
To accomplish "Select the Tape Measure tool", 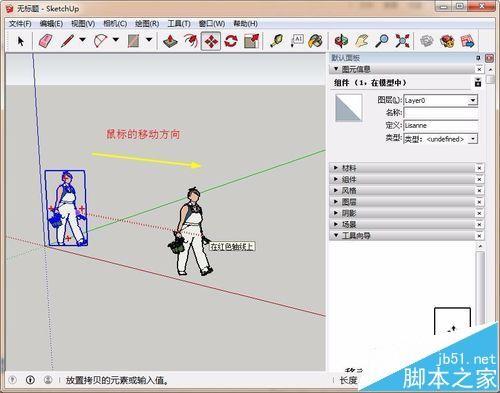I will [x=276, y=41].
